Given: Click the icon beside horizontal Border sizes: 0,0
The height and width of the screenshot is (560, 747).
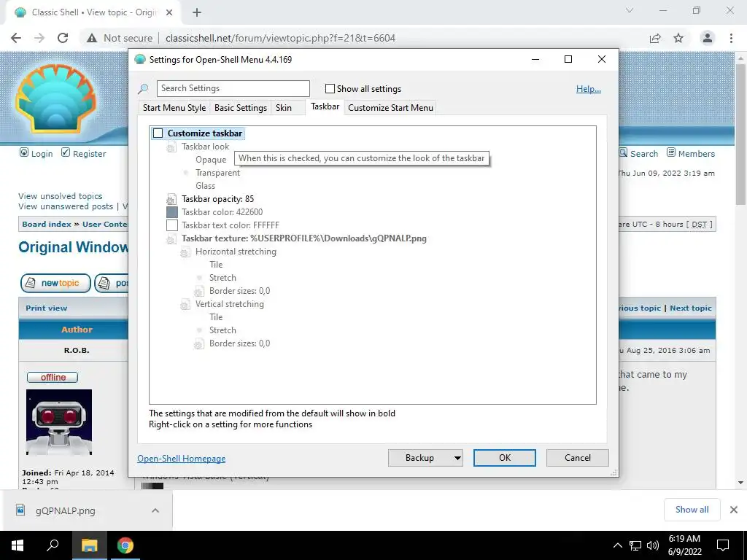Looking at the screenshot, I should point(199,292).
